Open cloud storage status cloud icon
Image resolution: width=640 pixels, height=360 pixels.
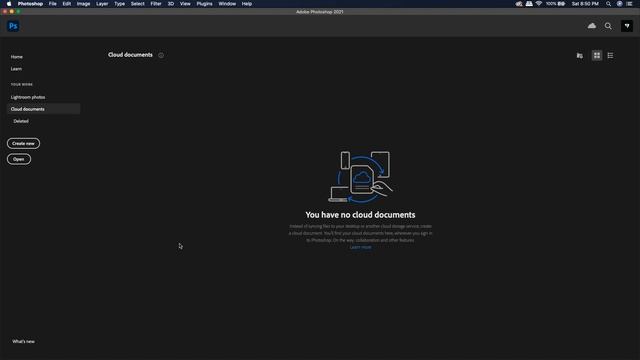point(591,26)
